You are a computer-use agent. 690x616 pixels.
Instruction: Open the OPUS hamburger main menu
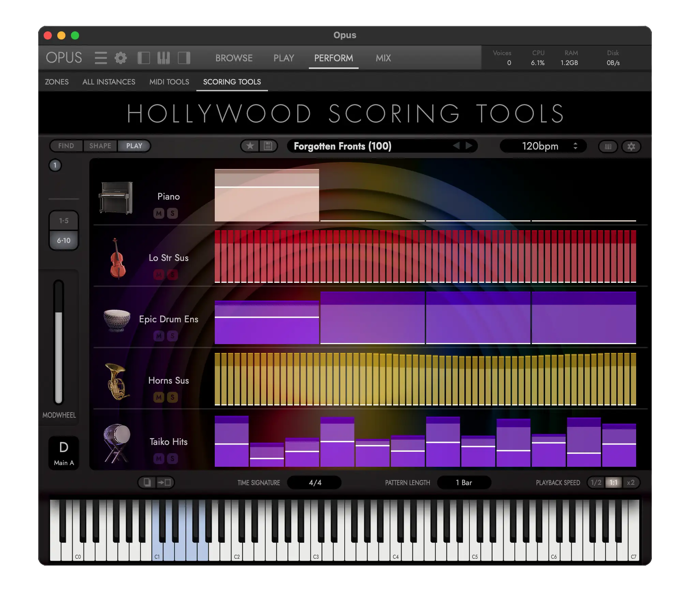(x=101, y=58)
